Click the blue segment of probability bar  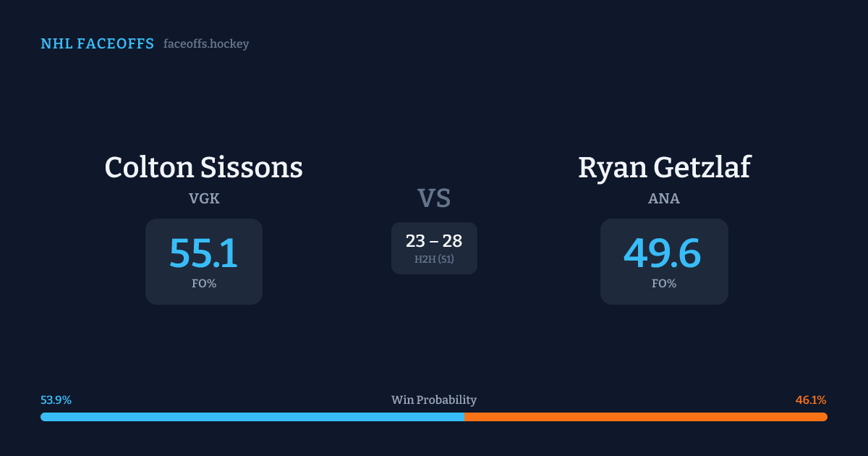pos(252,417)
